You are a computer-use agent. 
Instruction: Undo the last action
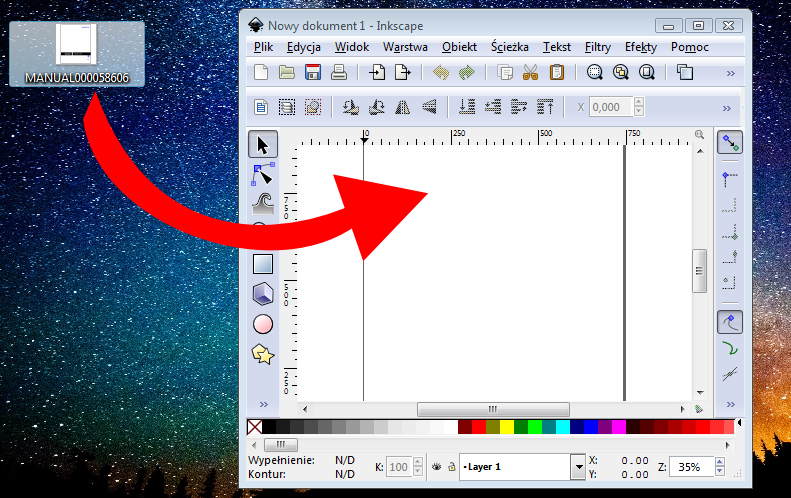[x=441, y=72]
